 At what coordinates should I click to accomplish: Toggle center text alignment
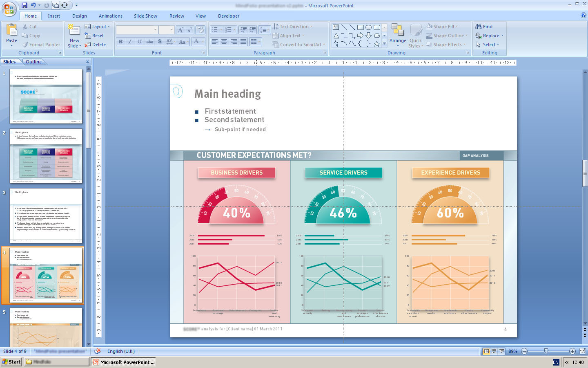(x=224, y=42)
